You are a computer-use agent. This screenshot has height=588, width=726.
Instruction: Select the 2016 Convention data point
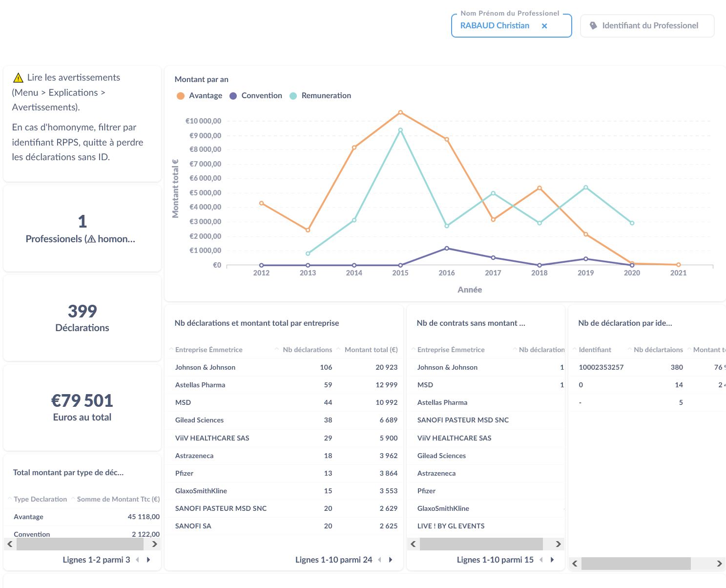(x=447, y=249)
